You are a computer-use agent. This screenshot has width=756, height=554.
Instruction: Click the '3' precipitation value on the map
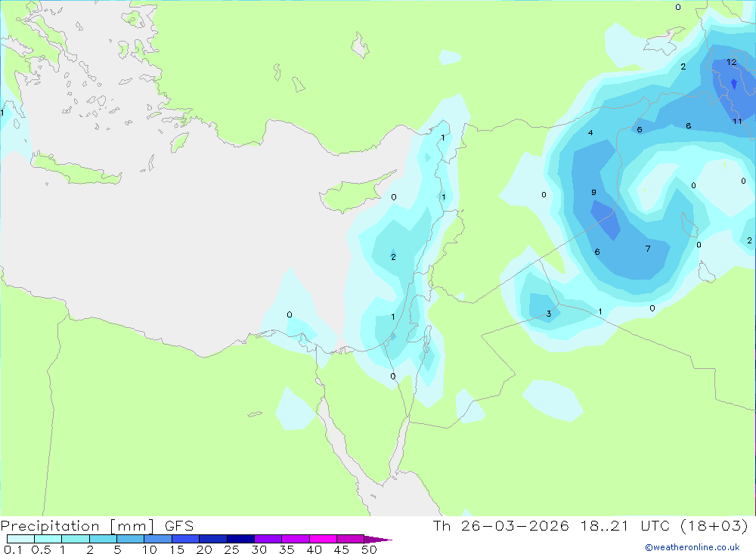tap(549, 314)
